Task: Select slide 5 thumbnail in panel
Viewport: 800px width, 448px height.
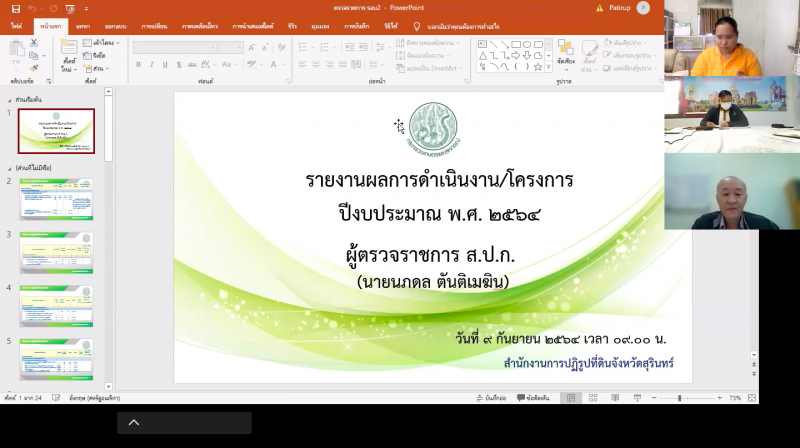Action: click(x=56, y=359)
